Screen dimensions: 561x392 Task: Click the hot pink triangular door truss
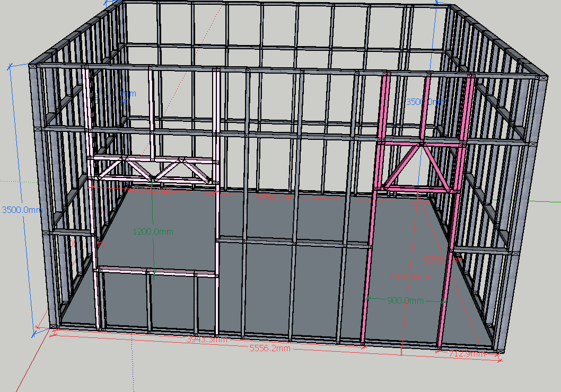420,165
